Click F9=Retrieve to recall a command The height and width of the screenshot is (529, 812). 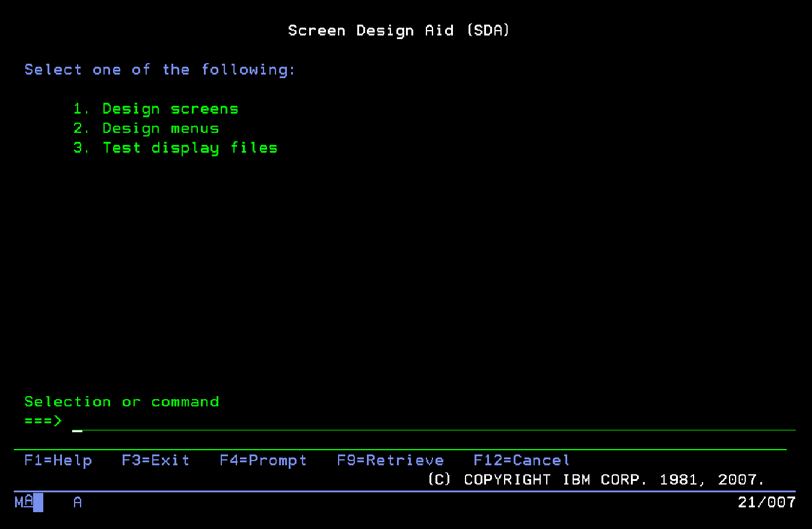390,460
